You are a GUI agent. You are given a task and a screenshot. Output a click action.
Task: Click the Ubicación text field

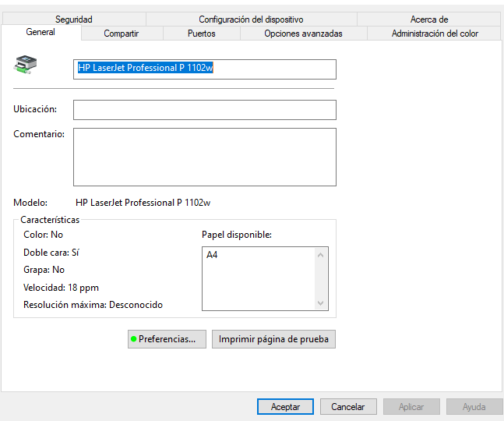205,110
